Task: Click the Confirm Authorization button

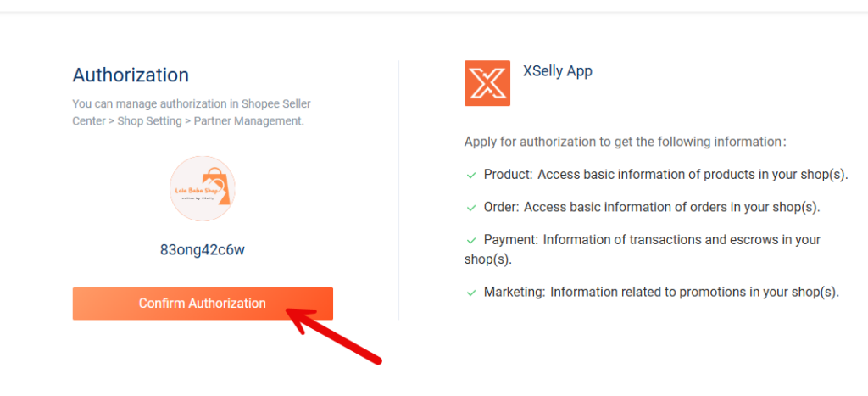Action: click(x=203, y=304)
